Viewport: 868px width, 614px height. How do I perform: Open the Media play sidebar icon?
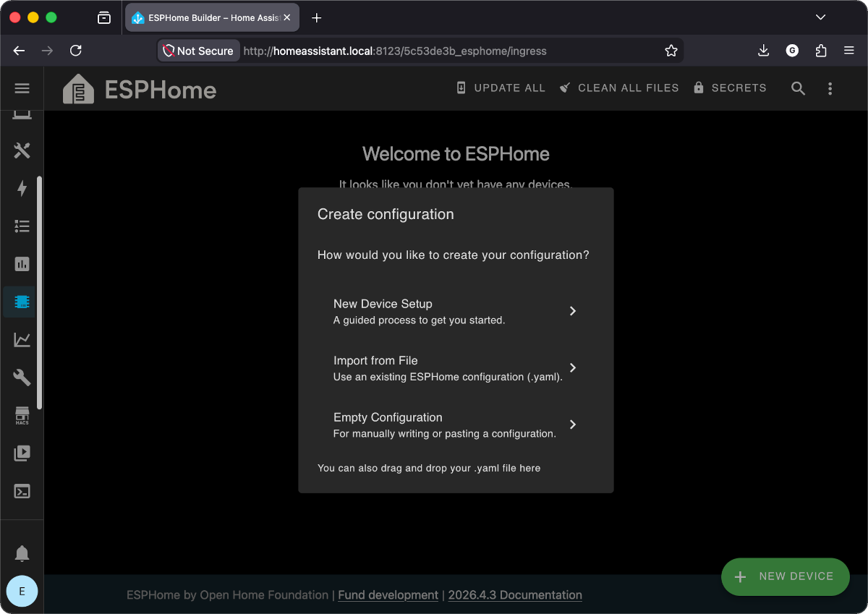click(x=22, y=453)
